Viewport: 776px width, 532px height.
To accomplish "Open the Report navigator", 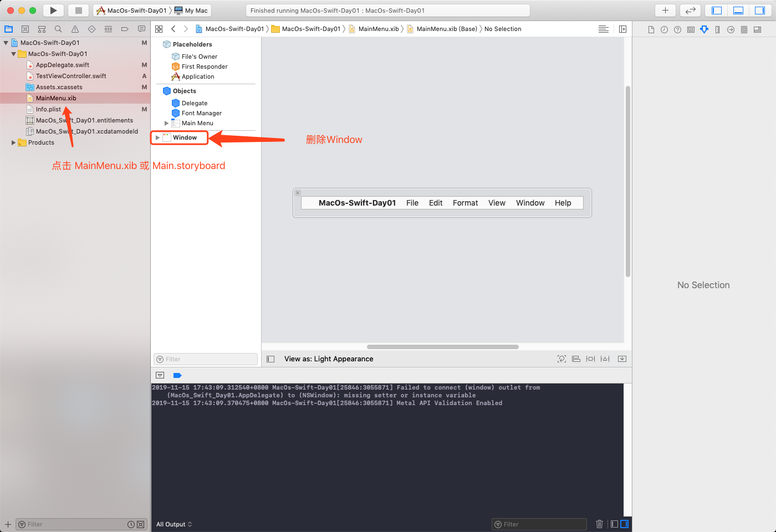I will 141,29.
